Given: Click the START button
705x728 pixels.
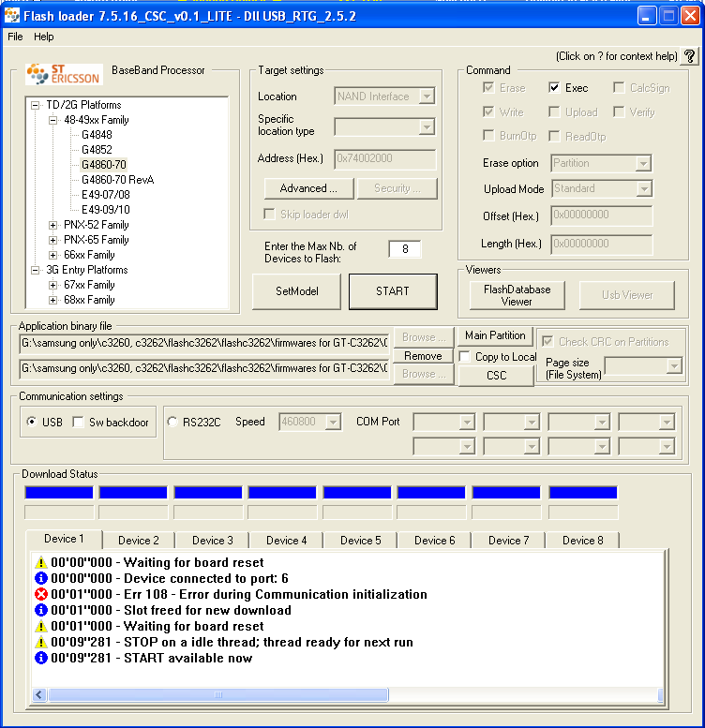Looking at the screenshot, I should click(x=393, y=291).
